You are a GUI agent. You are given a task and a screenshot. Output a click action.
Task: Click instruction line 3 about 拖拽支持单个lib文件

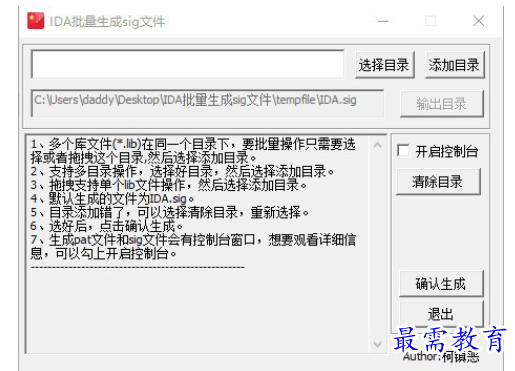(x=168, y=185)
